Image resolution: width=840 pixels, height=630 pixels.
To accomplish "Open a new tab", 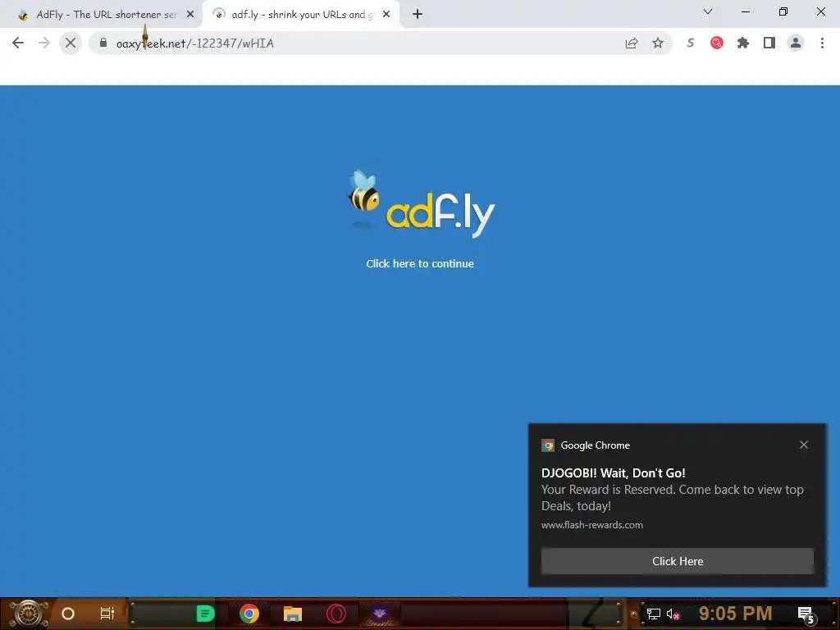I will [418, 15].
